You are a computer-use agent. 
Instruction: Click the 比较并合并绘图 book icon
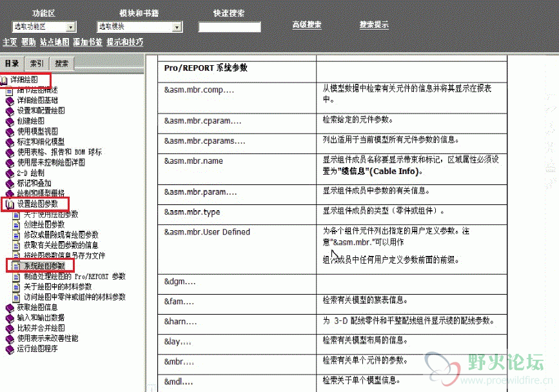tap(10, 329)
